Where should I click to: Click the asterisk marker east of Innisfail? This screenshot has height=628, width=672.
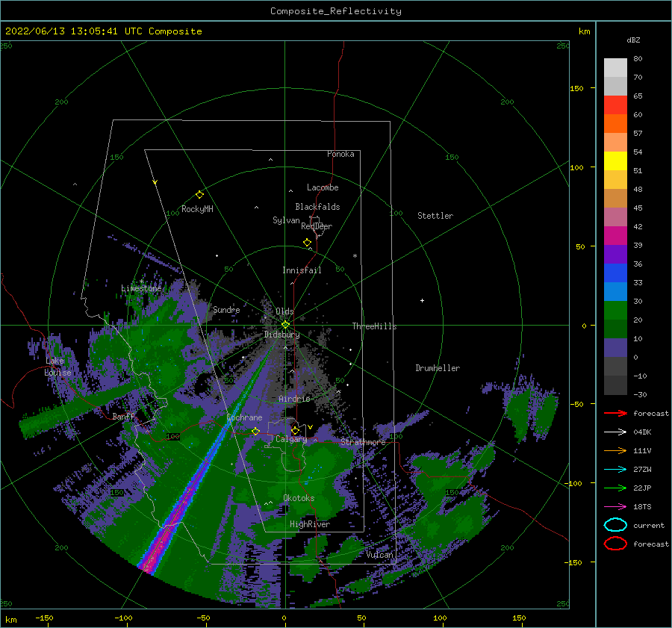click(x=355, y=256)
